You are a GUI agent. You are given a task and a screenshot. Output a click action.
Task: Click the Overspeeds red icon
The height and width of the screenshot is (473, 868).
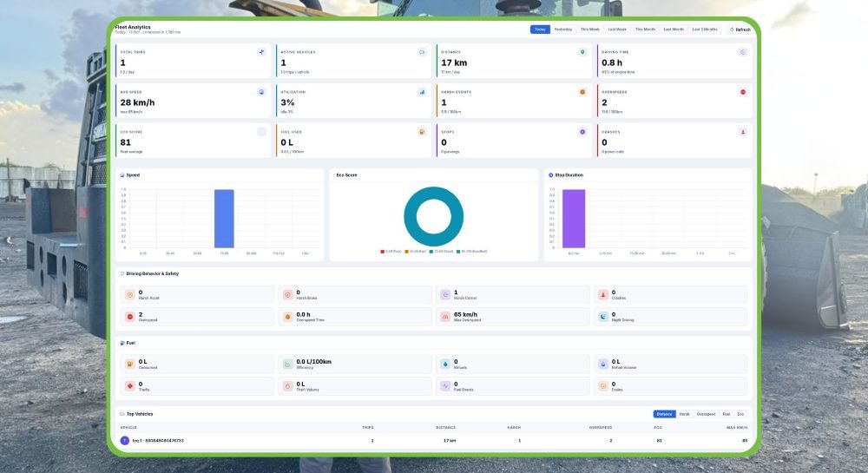coord(743,92)
